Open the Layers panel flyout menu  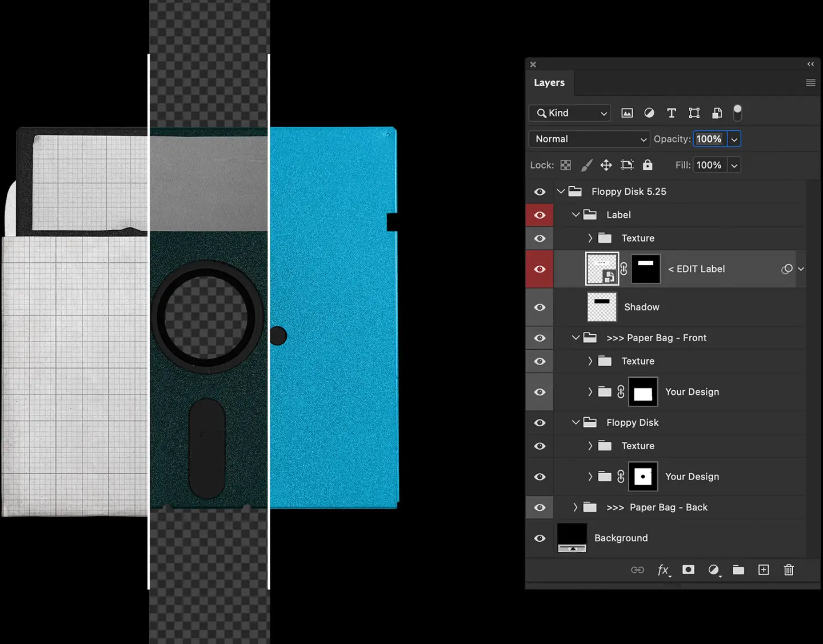click(x=810, y=82)
